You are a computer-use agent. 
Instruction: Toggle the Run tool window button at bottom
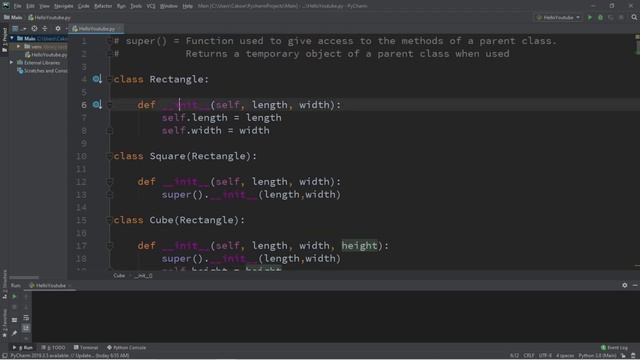click(x=23, y=348)
